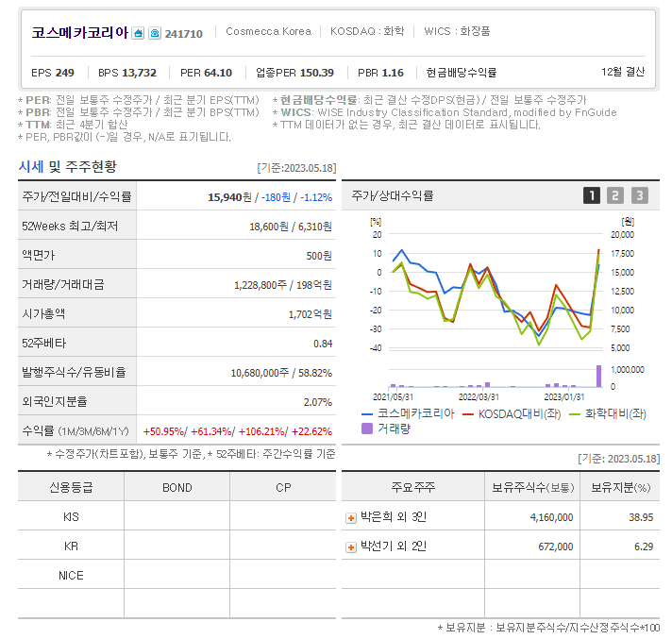
Task: Click the Cosmecca Korea English name
Action: pos(268,31)
